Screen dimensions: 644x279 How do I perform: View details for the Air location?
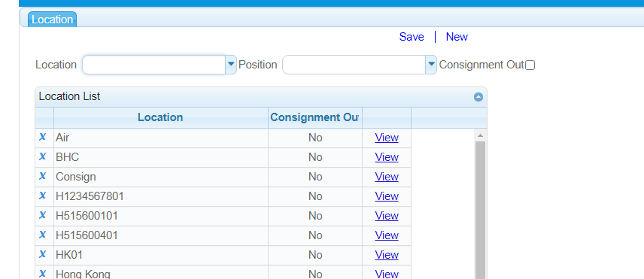(387, 138)
